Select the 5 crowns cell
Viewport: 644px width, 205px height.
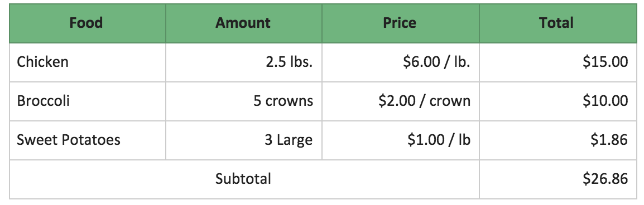pos(243,101)
